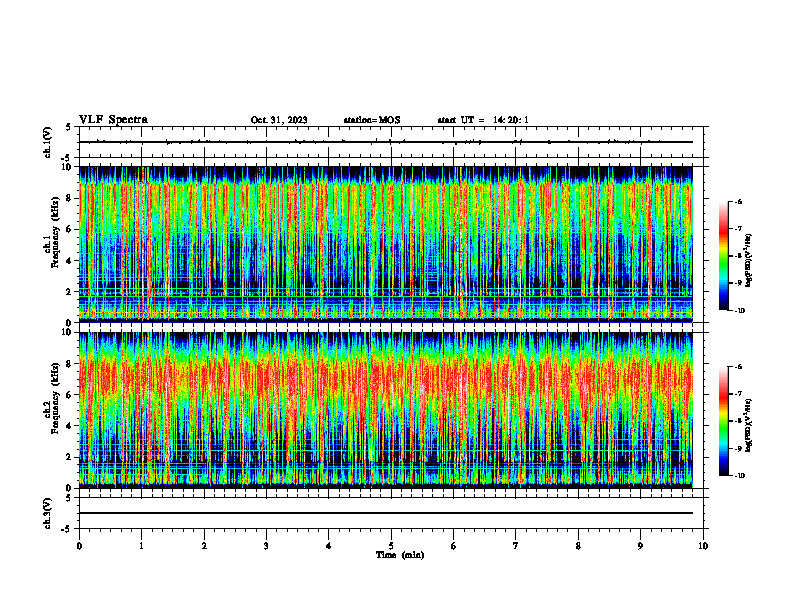Viewport: 792px width, 612px height.
Task: Click time axis tick label "5"
Action: (391, 546)
